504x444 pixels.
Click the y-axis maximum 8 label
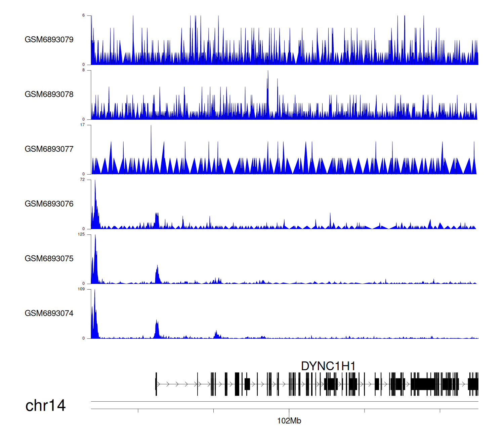click(84, 70)
